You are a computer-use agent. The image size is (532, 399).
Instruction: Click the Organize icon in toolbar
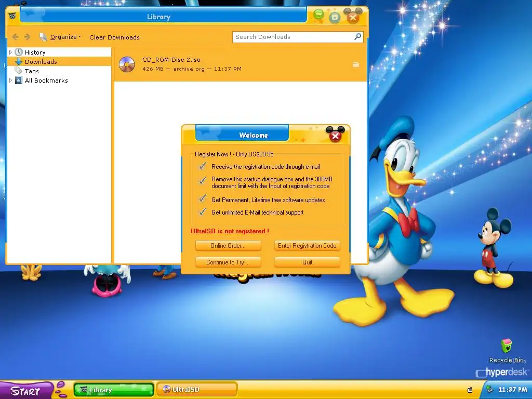click(x=43, y=37)
